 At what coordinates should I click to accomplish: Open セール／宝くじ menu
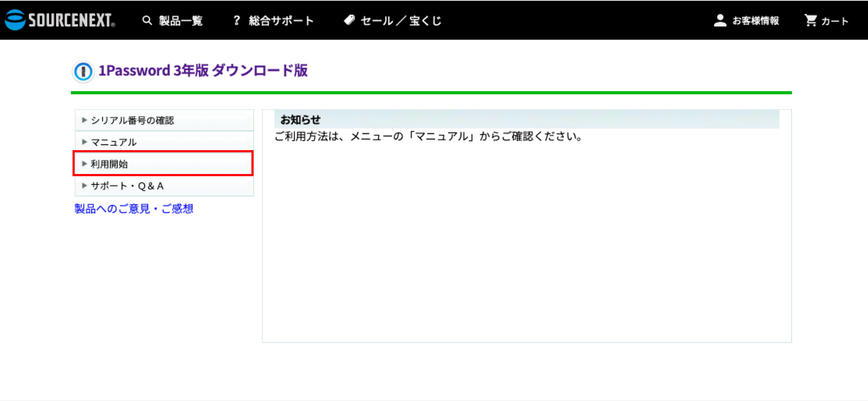click(401, 21)
